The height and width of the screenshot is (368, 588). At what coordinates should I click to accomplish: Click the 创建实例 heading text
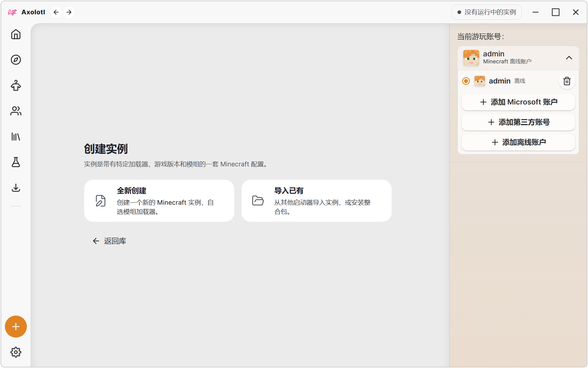pyautogui.click(x=106, y=149)
